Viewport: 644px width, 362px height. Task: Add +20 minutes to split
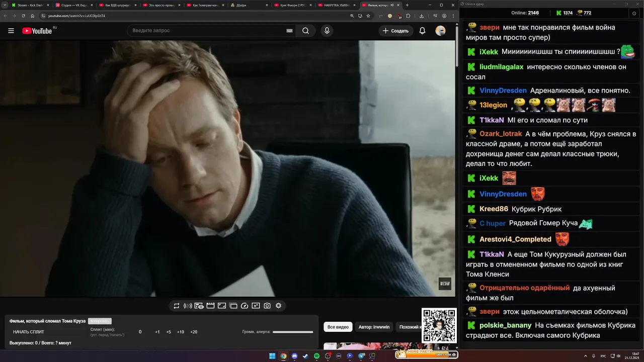(x=194, y=332)
